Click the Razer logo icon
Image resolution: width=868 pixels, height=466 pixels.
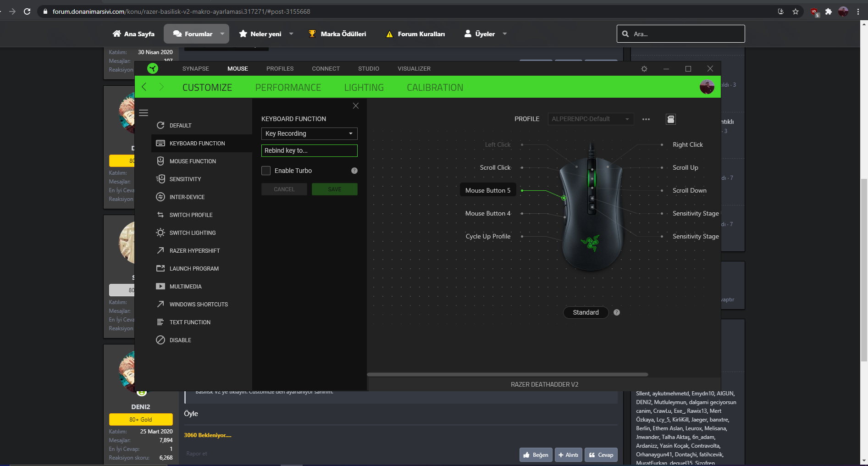(x=153, y=68)
